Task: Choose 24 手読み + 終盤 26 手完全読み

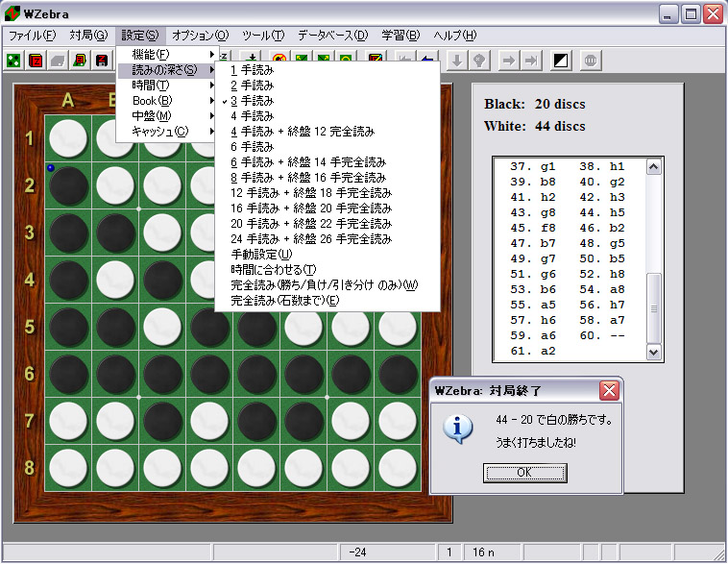Action: click(328, 239)
